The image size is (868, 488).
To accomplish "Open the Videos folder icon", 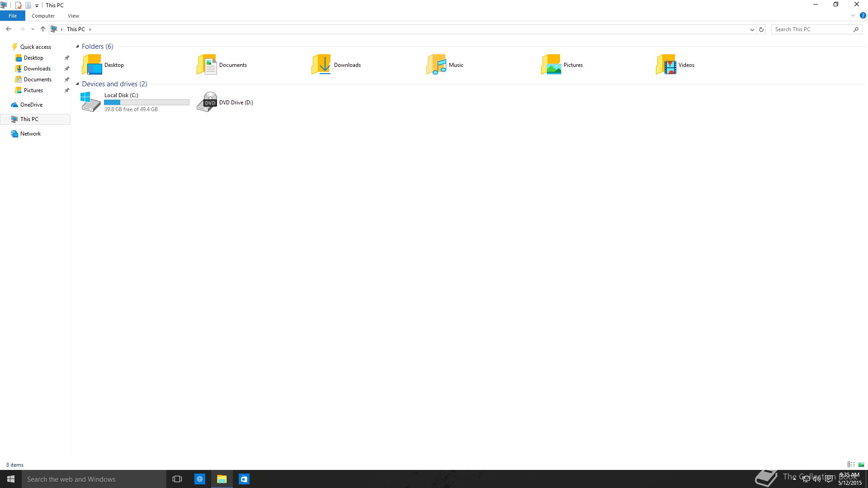I will pyautogui.click(x=666, y=65).
